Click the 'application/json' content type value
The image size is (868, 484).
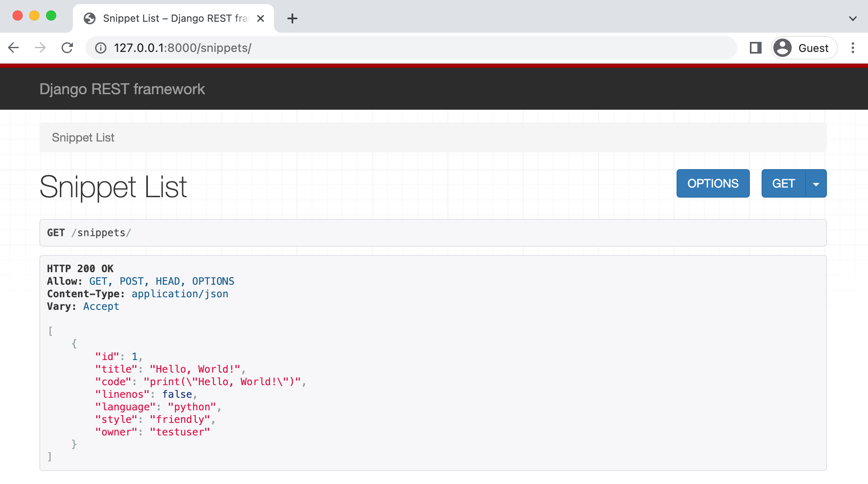[x=180, y=294]
